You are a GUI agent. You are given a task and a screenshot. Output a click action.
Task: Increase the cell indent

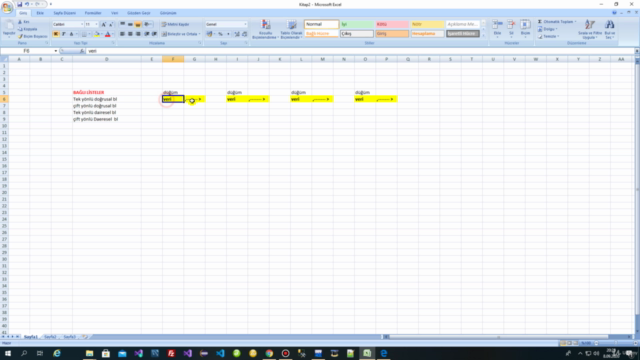click(x=154, y=34)
